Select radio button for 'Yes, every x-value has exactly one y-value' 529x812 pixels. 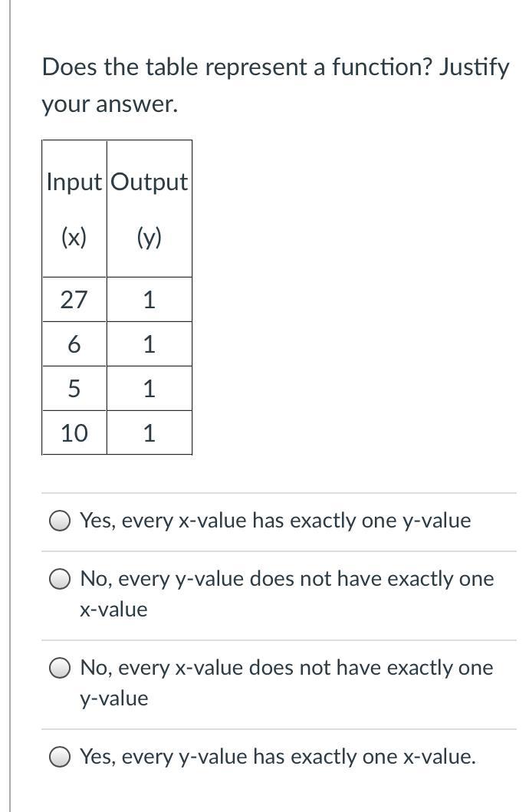point(60,521)
